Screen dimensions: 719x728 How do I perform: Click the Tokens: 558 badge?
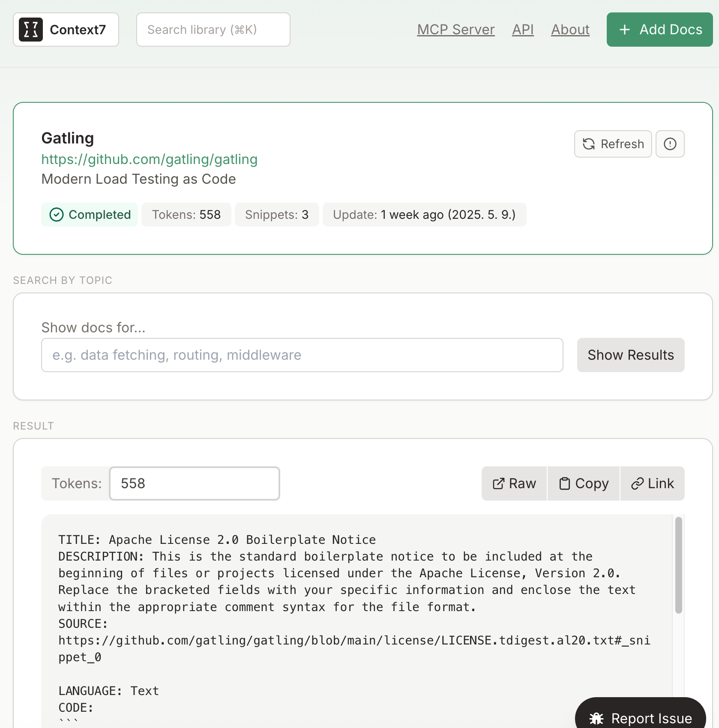pyautogui.click(x=186, y=215)
